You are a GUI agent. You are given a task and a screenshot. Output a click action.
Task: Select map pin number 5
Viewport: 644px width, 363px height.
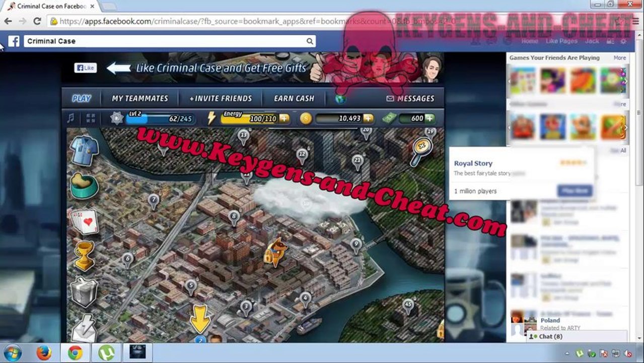pyautogui.click(x=190, y=287)
